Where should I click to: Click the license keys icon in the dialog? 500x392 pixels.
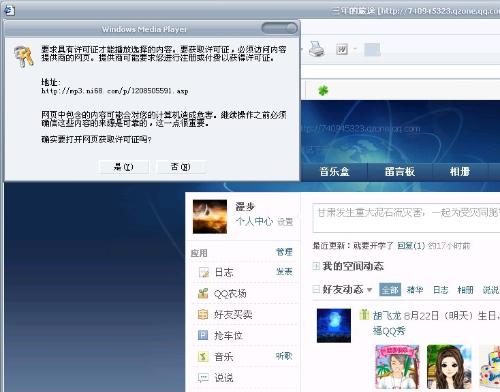click(x=24, y=56)
